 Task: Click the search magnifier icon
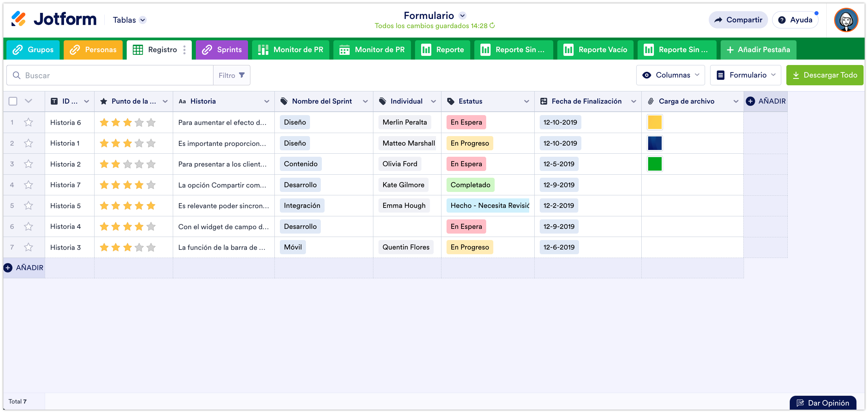click(17, 75)
